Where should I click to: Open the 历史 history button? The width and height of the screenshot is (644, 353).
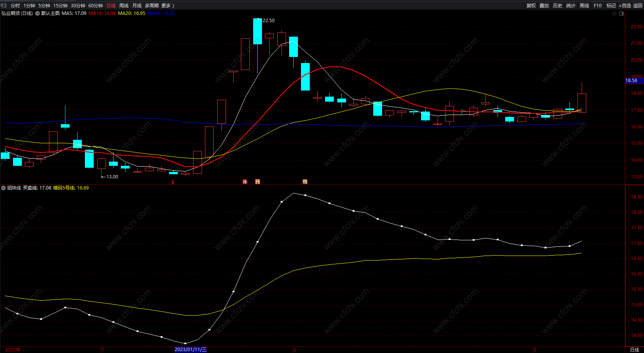click(x=558, y=6)
